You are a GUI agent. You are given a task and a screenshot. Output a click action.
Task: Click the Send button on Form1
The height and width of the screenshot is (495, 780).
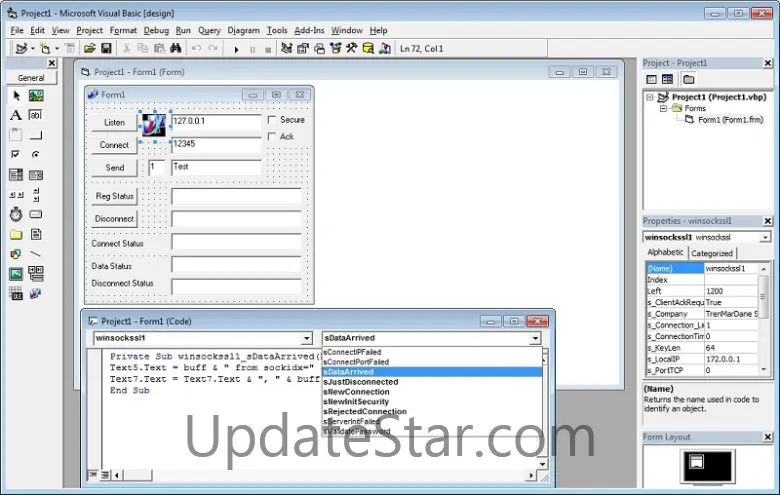(x=114, y=168)
